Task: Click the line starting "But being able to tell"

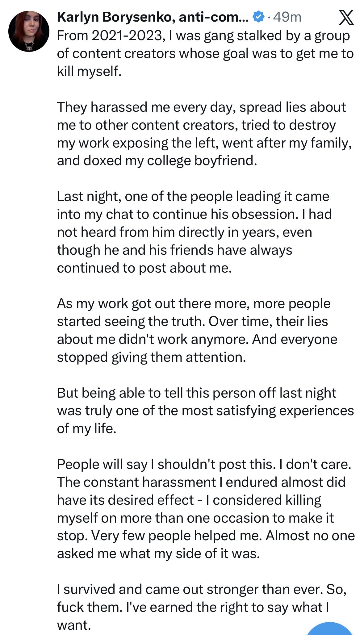Action: (x=196, y=393)
